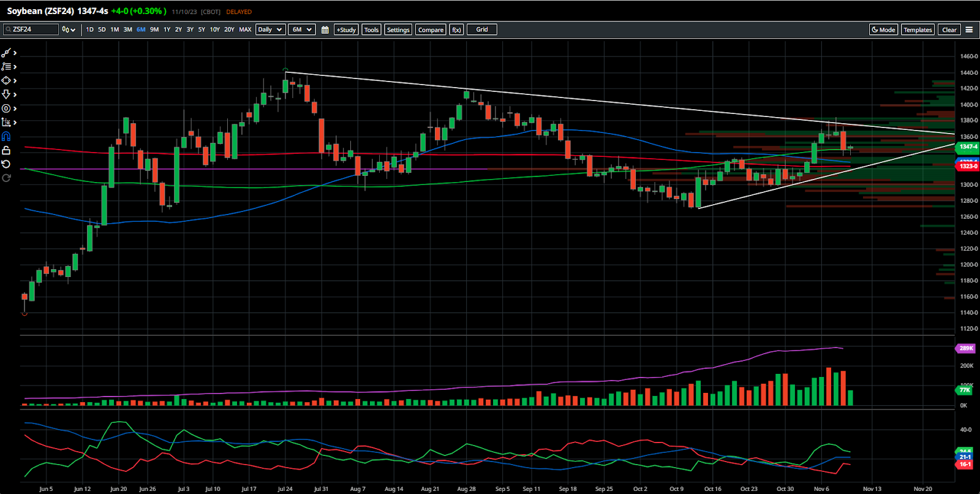Expand the chart type candlestick dropdown
This screenshot has height=494, width=980.
[69, 29]
